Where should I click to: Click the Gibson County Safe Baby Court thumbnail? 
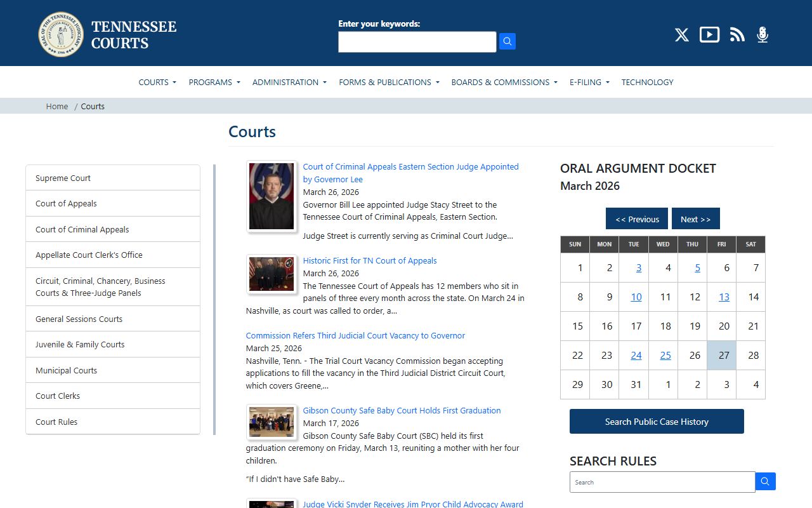(x=272, y=422)
